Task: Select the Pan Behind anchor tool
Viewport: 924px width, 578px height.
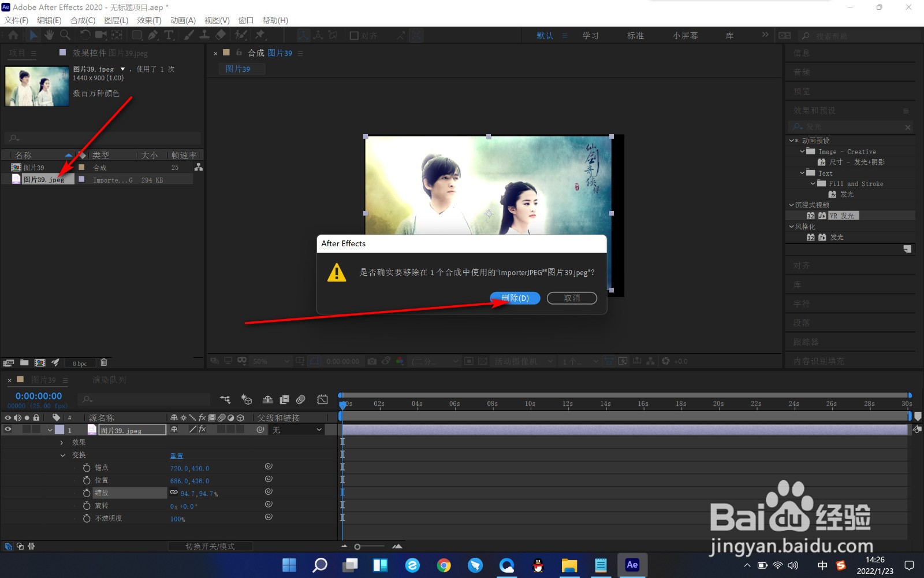Action: [x=117, y=35]
